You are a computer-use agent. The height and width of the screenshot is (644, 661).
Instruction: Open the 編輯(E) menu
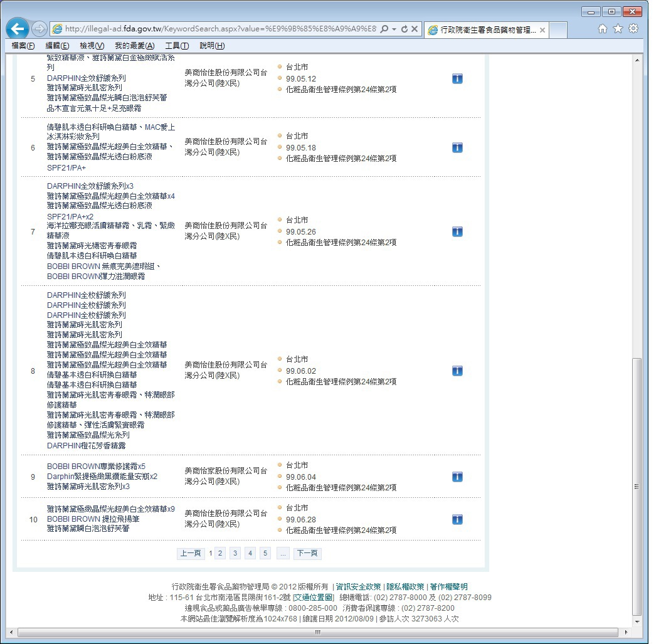tap(57, 46)
